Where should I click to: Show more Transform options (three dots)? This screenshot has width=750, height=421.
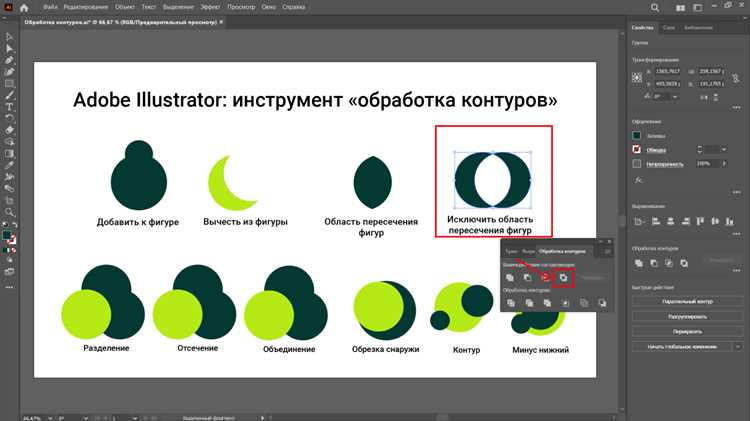pyautogui.click(x=737, y=108)
